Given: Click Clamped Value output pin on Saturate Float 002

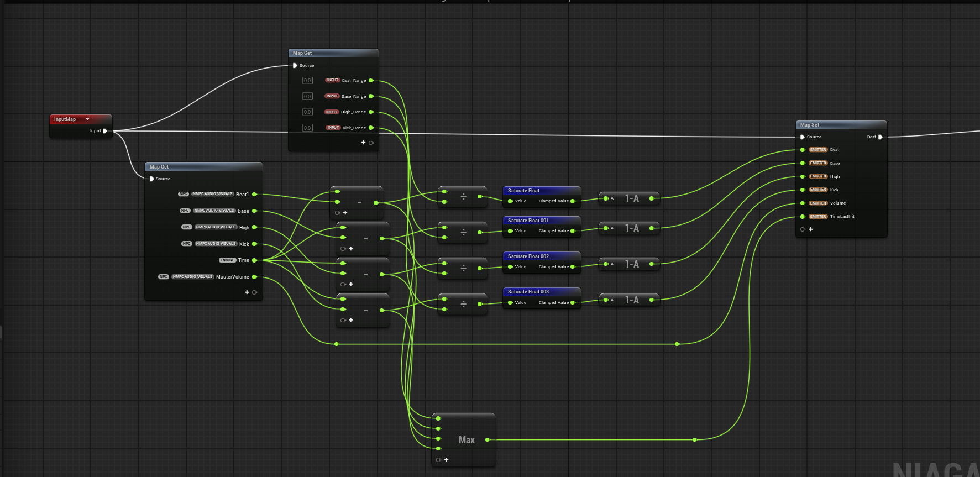Looking at the screenshot, I should pyautogui.click(x=573, y=267).
